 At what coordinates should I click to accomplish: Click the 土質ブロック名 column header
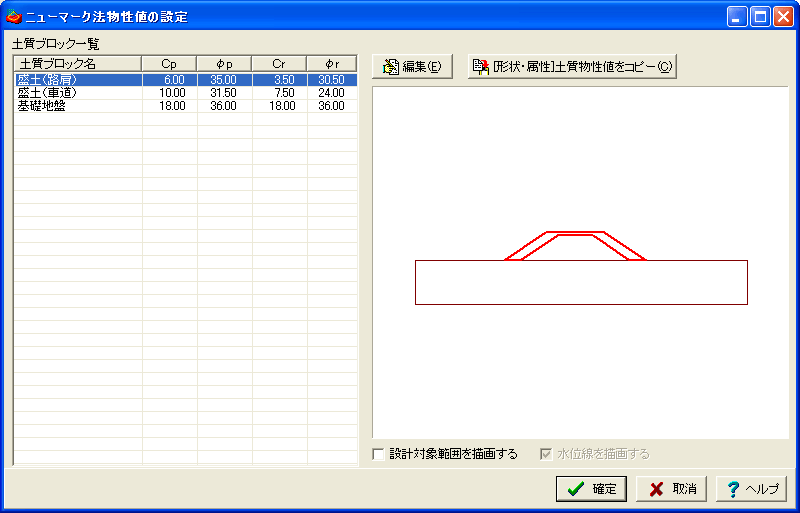point(78,64)
